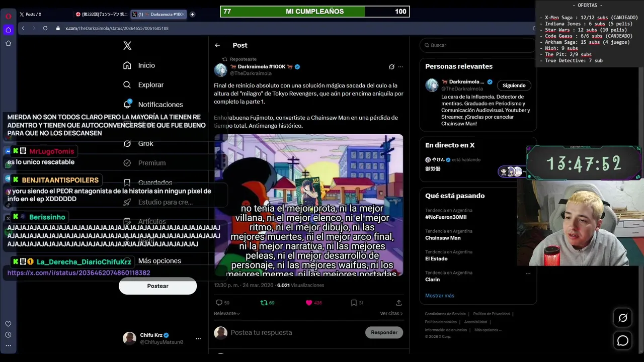Reload the page with the refresh icon
This screenshot has width=644, height=362.
pyautogui.click(x=45, y=28)
